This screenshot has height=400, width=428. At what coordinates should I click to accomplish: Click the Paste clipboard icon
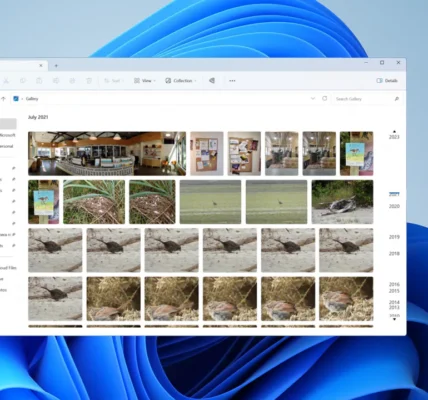click(39, 81)
